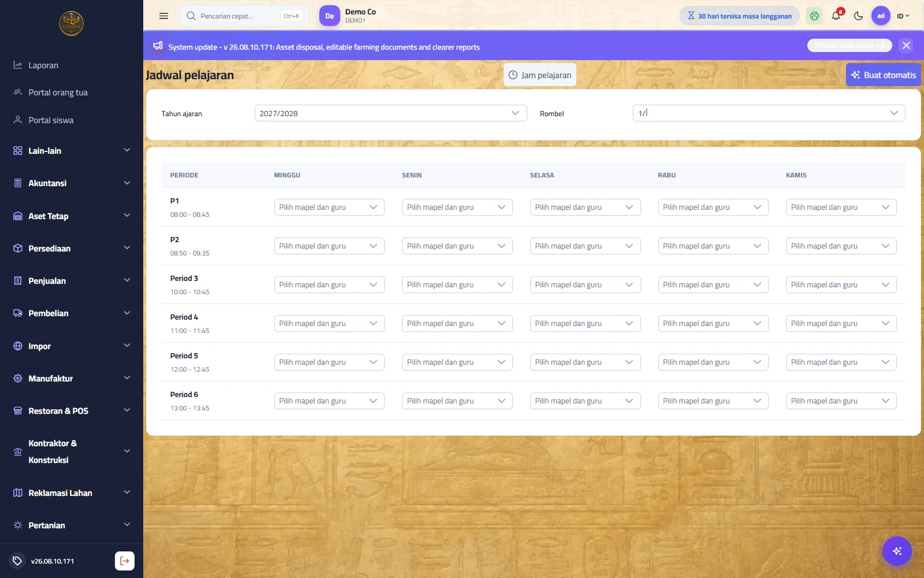Click the subscription days remaining badge
The width and height of the screenshot is (924, 578).
[x=739, y=16]
